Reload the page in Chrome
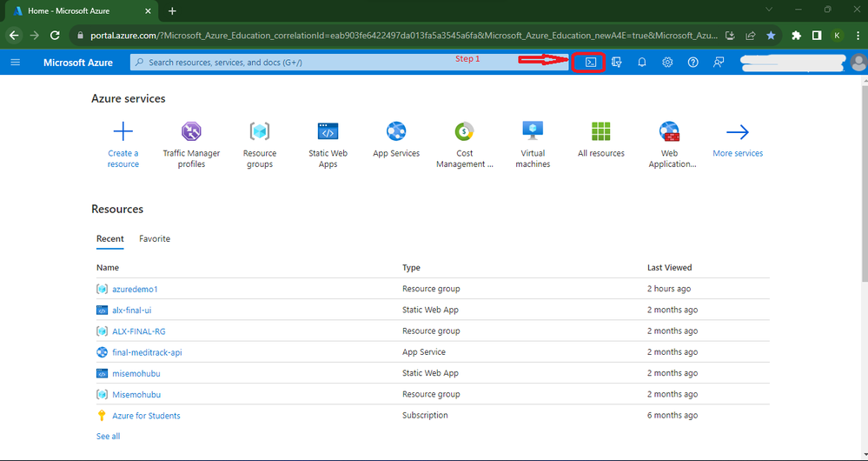 (x=55, y=35)
